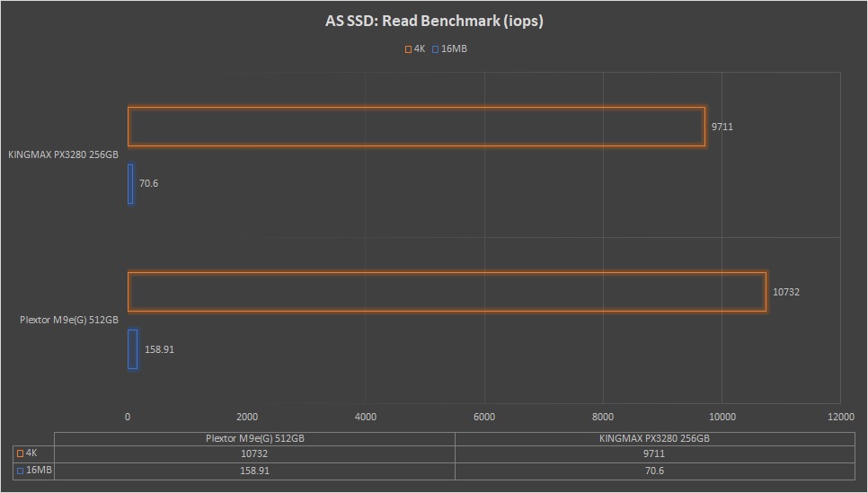Select the Plextor 16MB blue bar

tap(132, 349)
